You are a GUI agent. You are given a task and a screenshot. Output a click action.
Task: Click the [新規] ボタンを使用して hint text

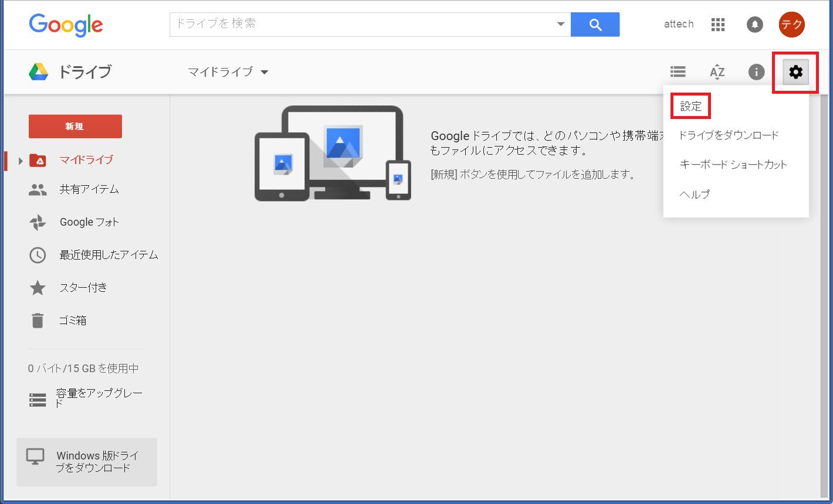pos(533,174)
